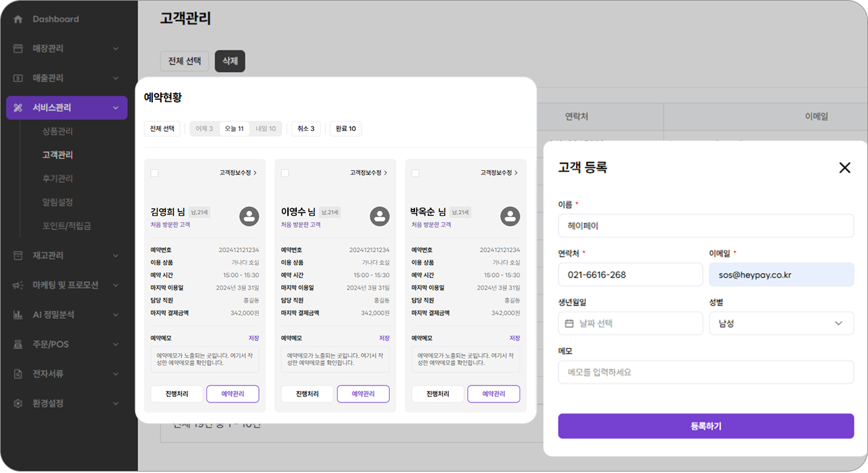Switch to 오늘 11 reservations tab
868x473 pixels.
point(234,129)
